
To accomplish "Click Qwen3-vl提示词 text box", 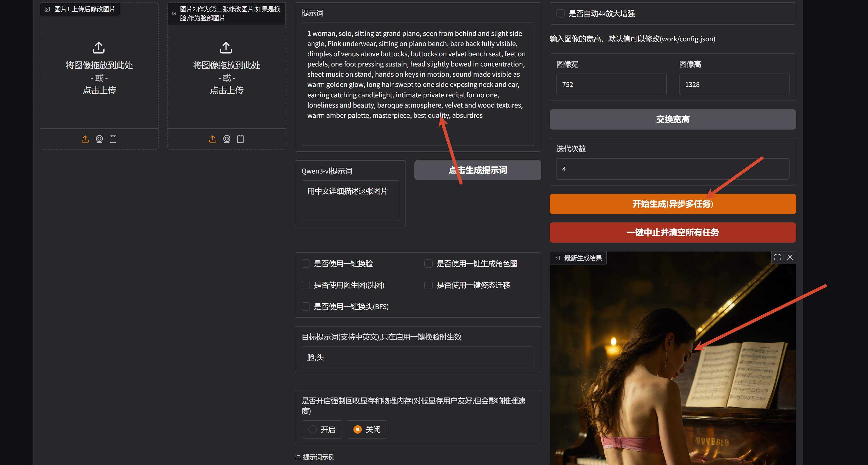I will coord(350,201).
